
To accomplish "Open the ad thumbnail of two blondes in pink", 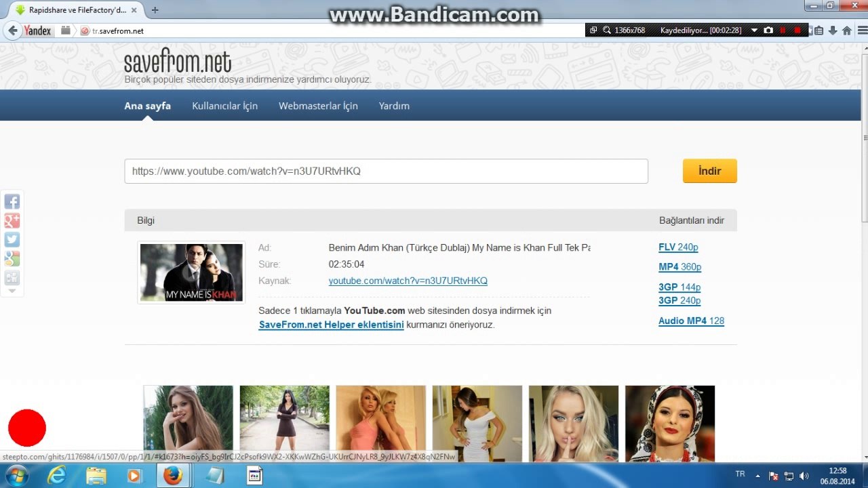I will (381, 424).
